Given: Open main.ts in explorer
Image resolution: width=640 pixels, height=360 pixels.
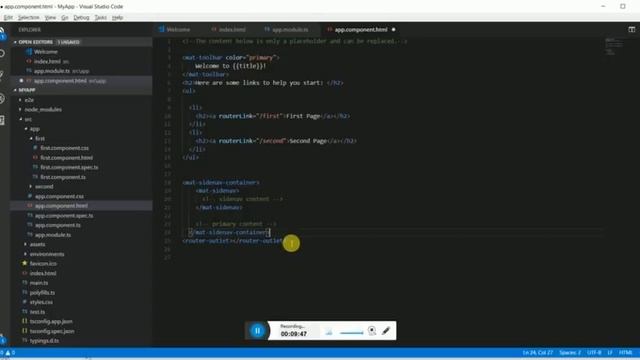Looking at the screenshot, I should pos(39,283).
